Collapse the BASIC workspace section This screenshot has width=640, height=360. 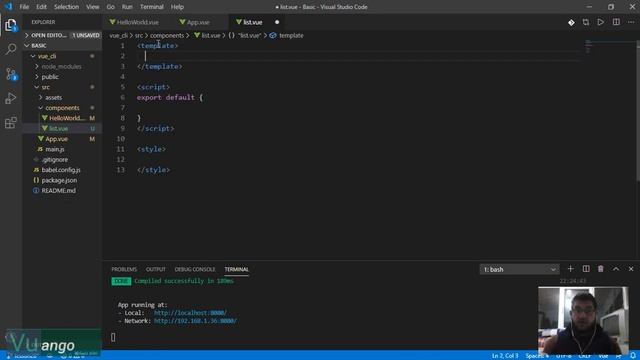[62, 45]
